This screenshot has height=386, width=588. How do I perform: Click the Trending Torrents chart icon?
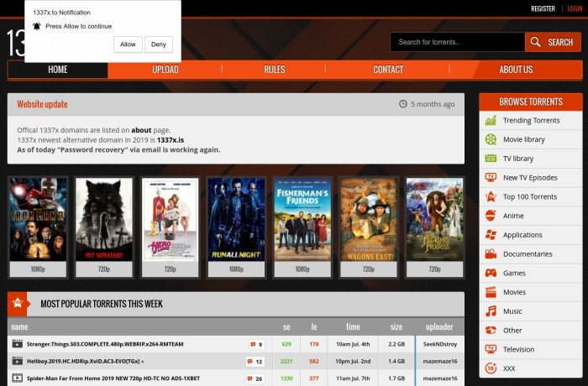[491, 120]
